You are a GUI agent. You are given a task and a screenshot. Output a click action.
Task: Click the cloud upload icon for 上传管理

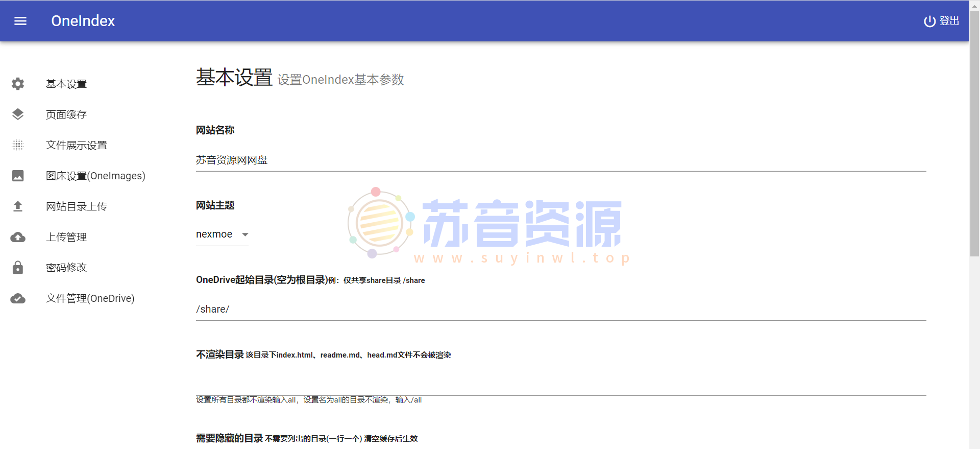point(18,237)
